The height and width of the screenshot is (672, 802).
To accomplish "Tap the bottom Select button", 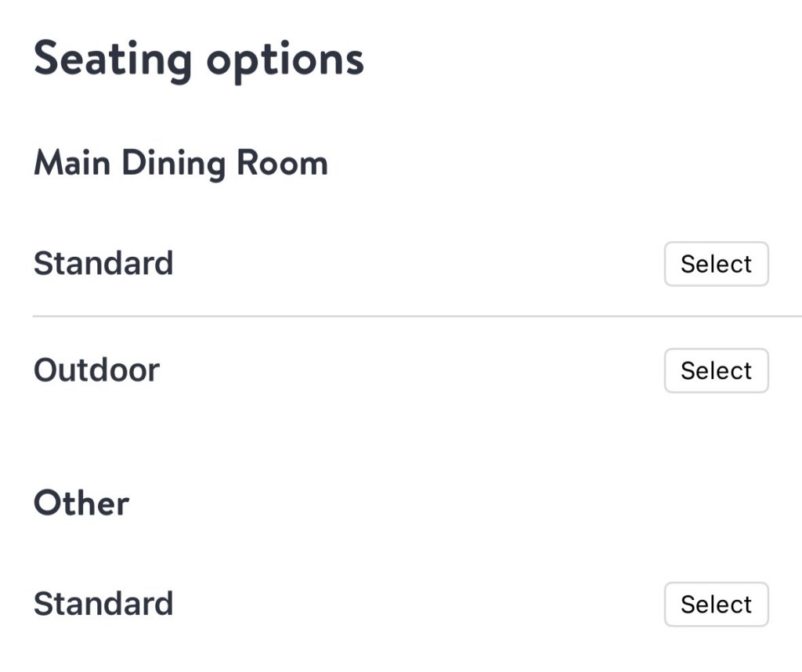I will (716, 604).
